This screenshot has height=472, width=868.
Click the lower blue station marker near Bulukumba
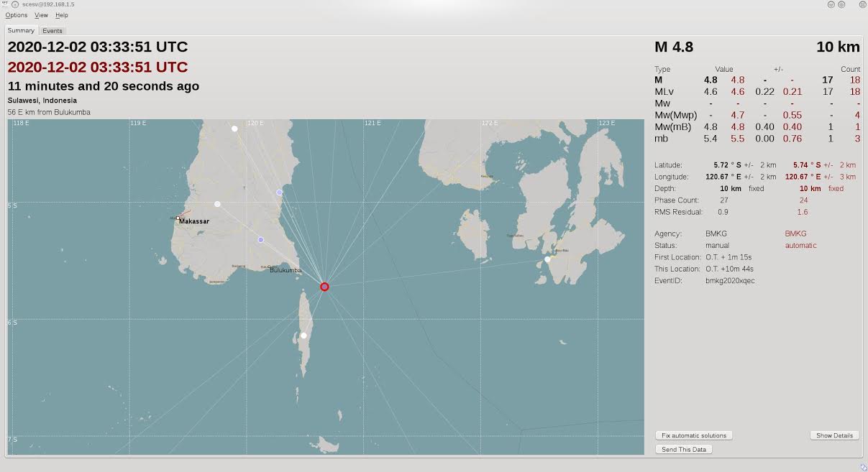click(x=260, y=240)
